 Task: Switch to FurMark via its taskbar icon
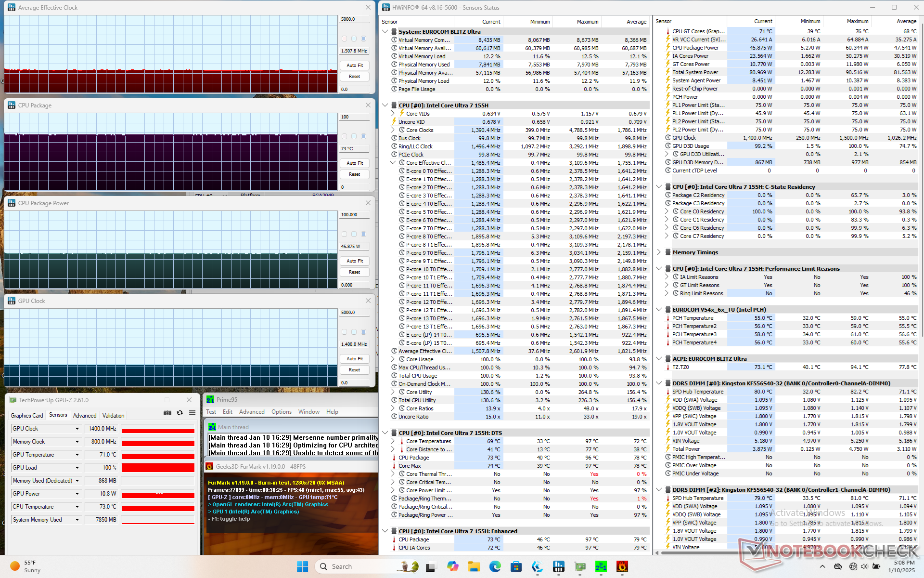[622, 566]
